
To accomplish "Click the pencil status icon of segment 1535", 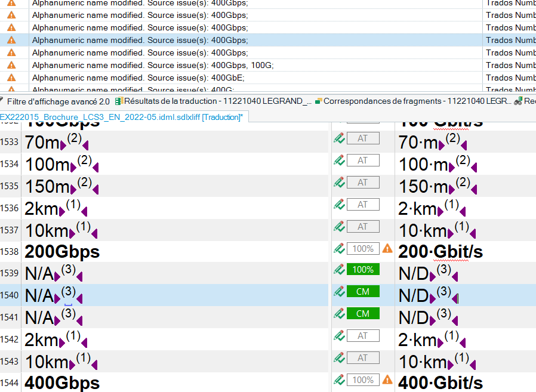I will pyautogui.click(x=339, y=183).
